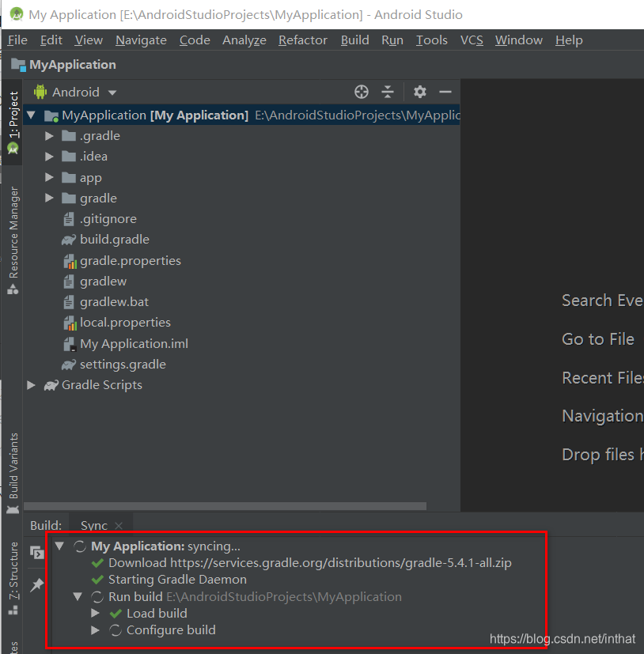644x654 pixels.
Task: Select the build.gradle file name
Action: tap(115, 240)
